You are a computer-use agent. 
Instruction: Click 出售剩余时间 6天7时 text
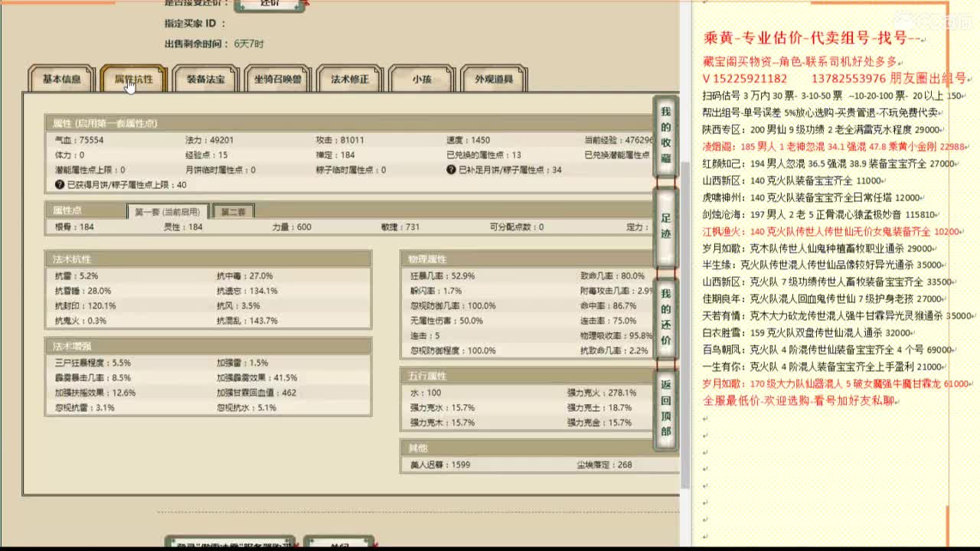pos(214,44)
